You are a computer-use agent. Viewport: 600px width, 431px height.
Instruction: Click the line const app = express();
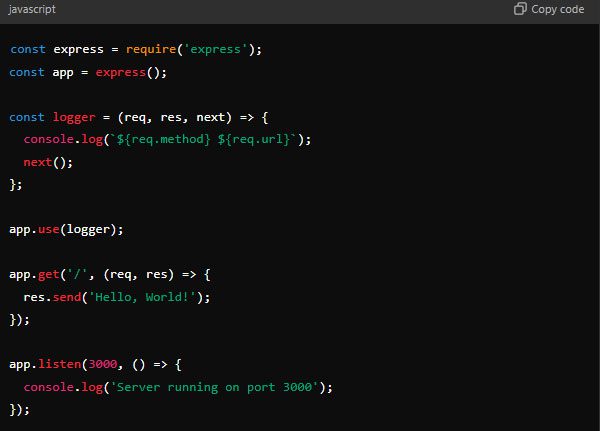(x=88, y=72)
